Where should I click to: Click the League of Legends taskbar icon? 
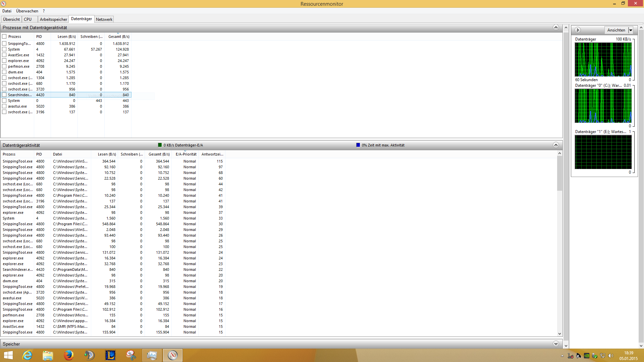pyautogui.click(x=110, y=355)
